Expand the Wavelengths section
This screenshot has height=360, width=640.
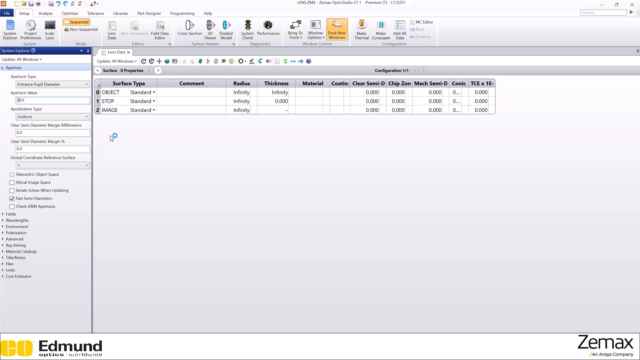pyautogui.click(x=3, y=220)
